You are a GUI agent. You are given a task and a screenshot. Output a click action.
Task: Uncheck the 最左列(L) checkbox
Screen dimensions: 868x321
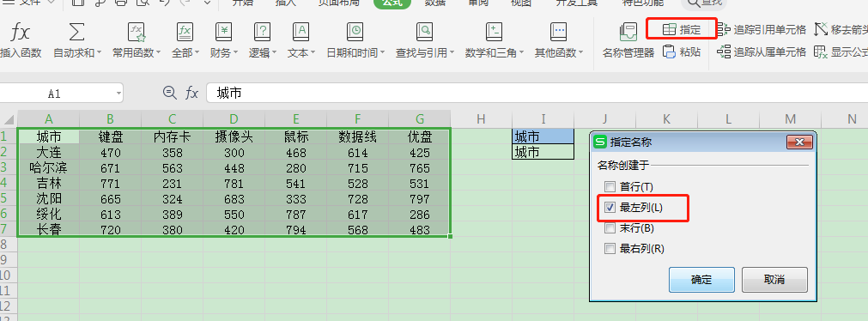(x=610, y=208)
